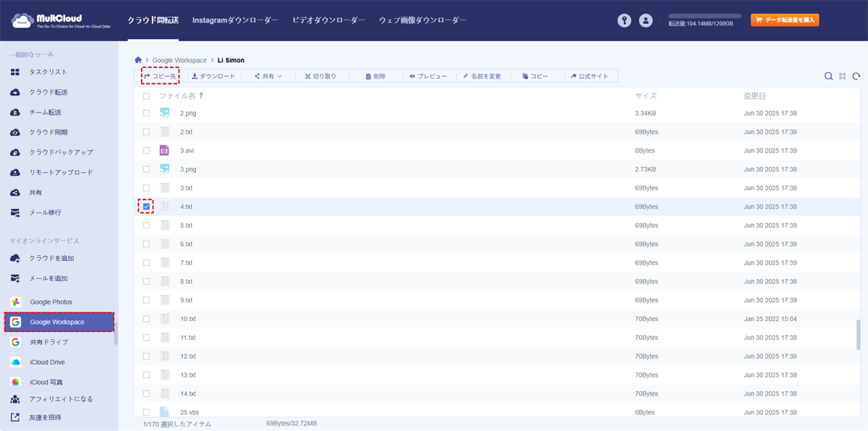The image size is (868, 431).
Task: Uncheck the 4.txt checkbox
Action: (x=147, y=207)
